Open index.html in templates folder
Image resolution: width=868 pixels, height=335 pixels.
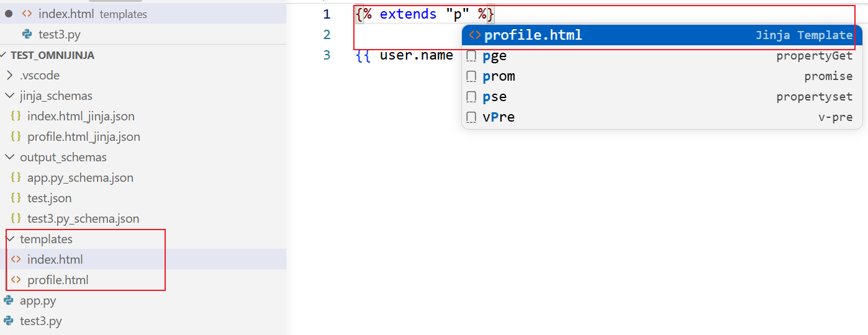tap(143, 259)
